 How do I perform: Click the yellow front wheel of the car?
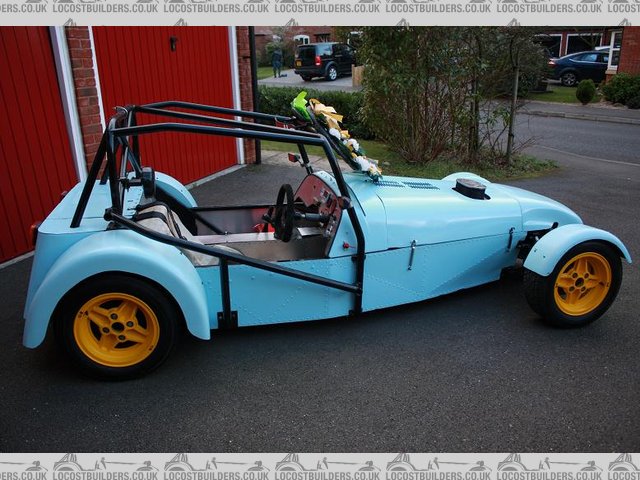[582, 283]
